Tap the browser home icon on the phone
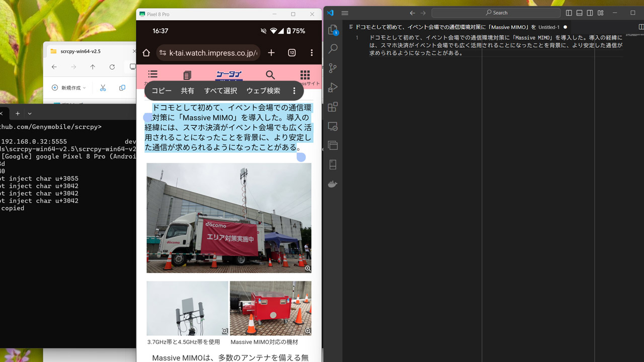644x362 pixels. point(146,52)
